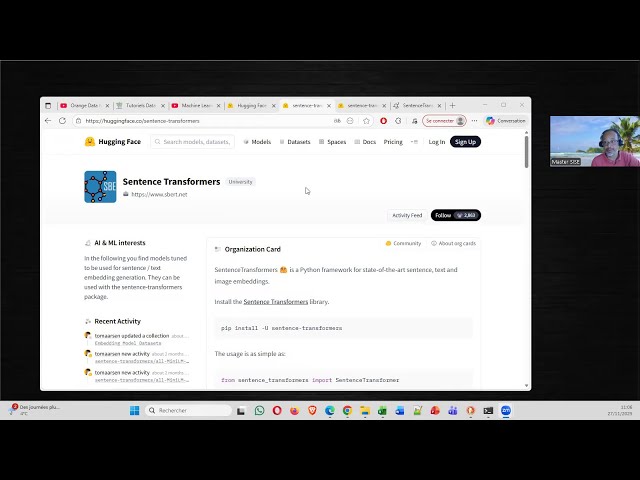Open the browser settings three-dots menu
The image size is (640, 480).
[x=474, y=121]
